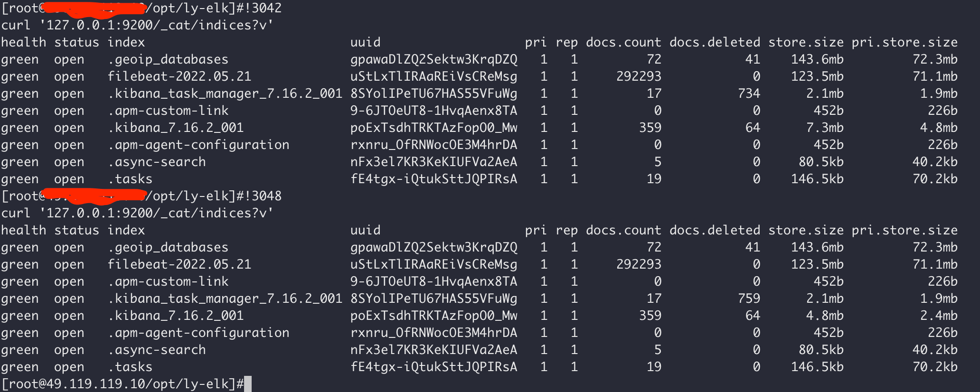This screenshot has width=980, height=392.
Task: Click the first docs.count value 292293
Action: [x=639, y=76]
